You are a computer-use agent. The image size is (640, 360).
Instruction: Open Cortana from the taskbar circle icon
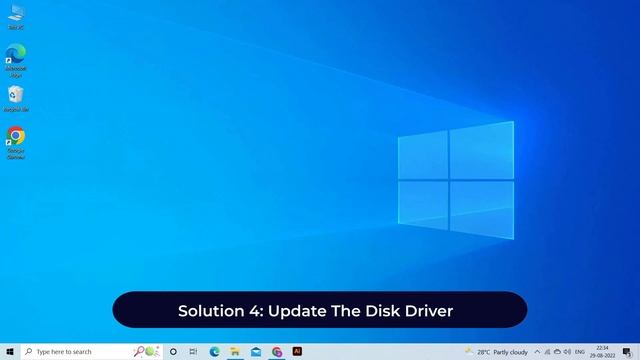pos(173,351)
